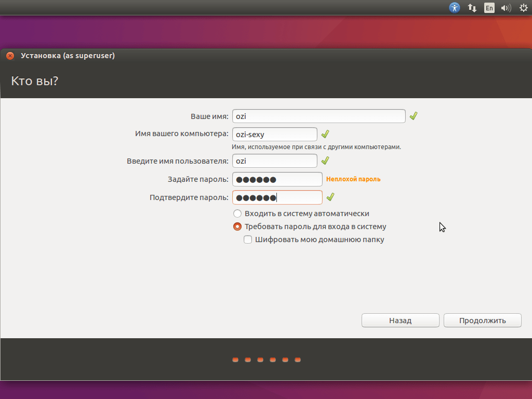
Task: Select require password to log in
Action: 237,227
